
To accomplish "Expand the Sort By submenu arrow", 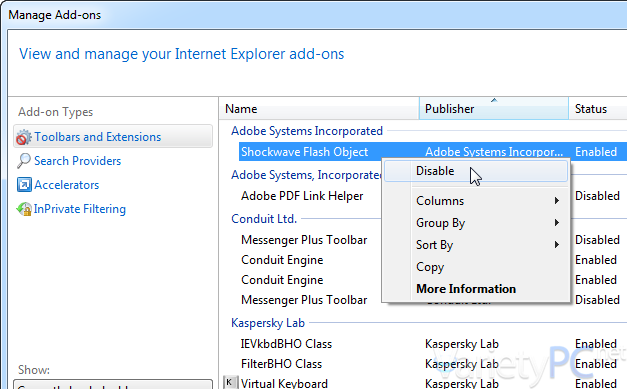I will [557, 245].
